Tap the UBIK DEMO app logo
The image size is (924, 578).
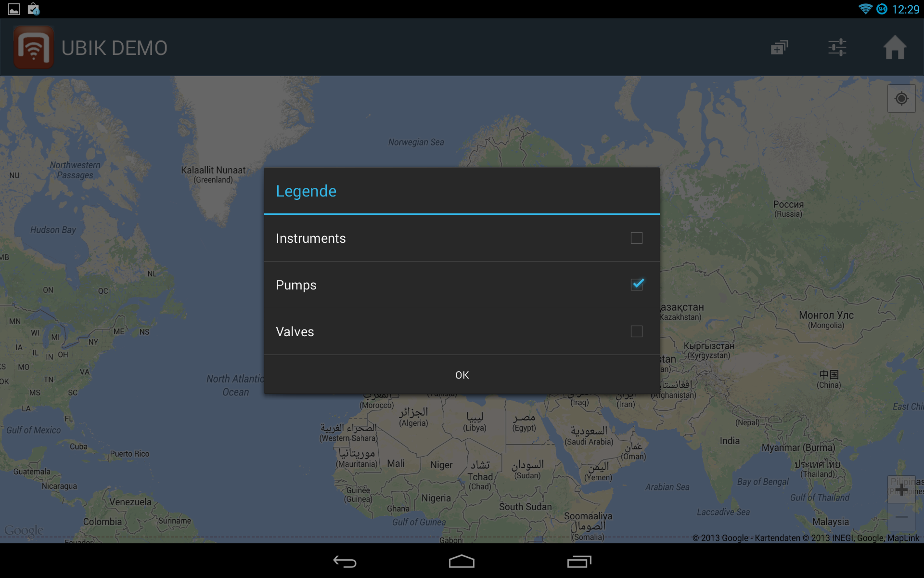(x=33, y=47)
